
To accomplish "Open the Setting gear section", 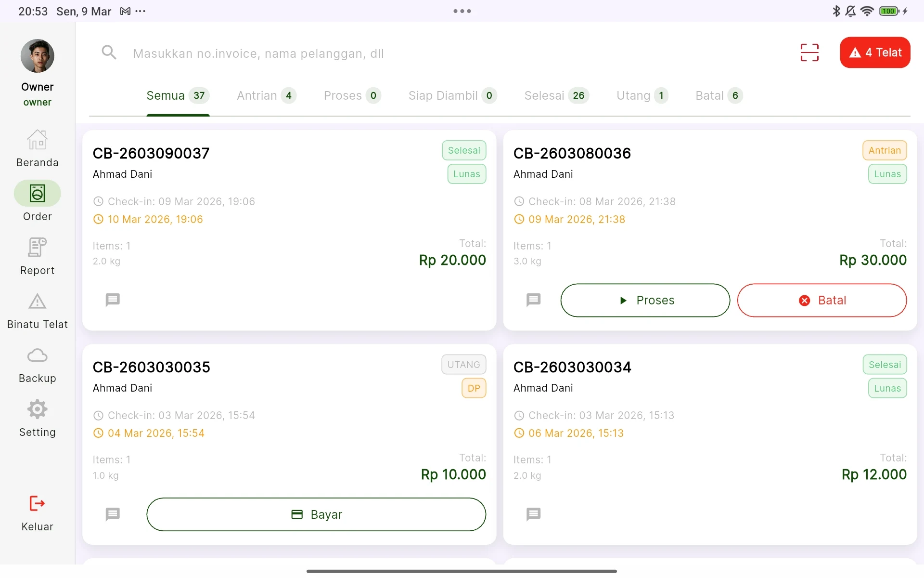I will pyautogui.click(x=38, y=419).
